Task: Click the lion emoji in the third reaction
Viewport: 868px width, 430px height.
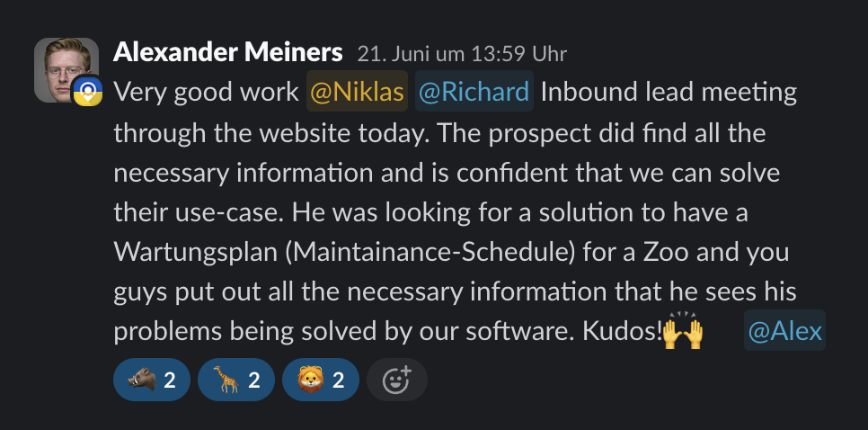Action: coord(308,381)
